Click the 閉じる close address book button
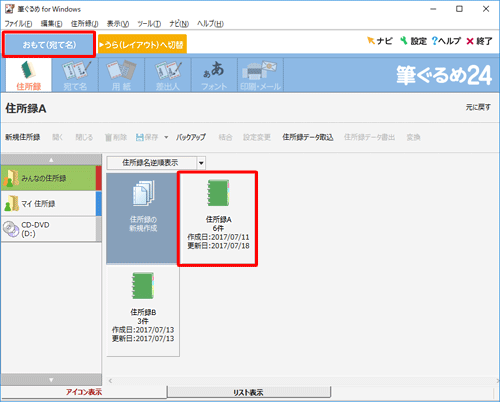The width and height of the screenshot is (500, 402). [84, 137]
